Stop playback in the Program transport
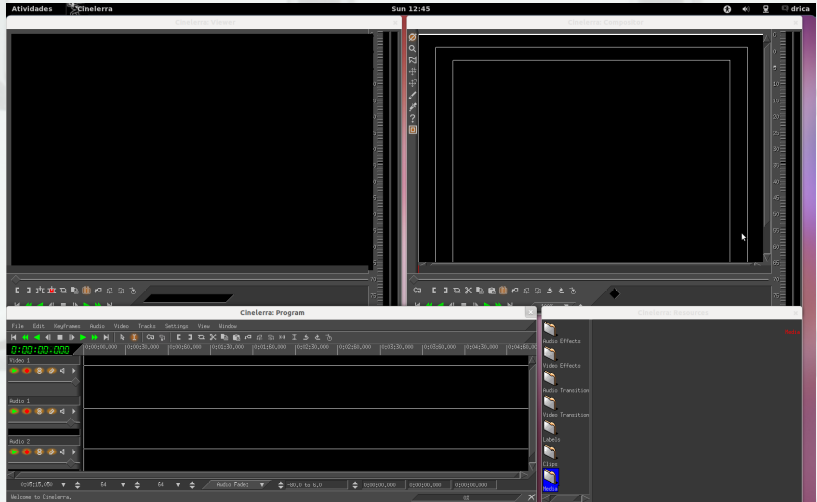This screenshot has width=817, height=502. (x=60, y=337)
